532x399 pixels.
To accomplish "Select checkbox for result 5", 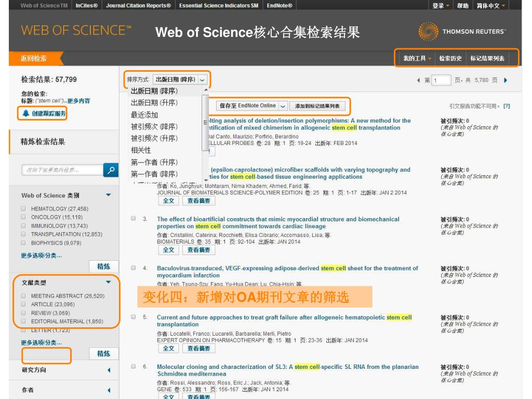I will (x=134, y=317).
